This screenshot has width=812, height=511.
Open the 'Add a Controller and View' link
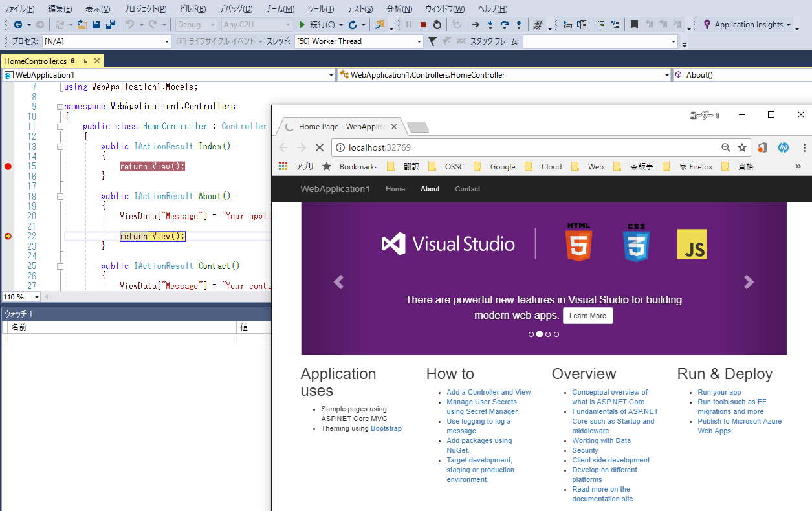(x=488, y=392)
